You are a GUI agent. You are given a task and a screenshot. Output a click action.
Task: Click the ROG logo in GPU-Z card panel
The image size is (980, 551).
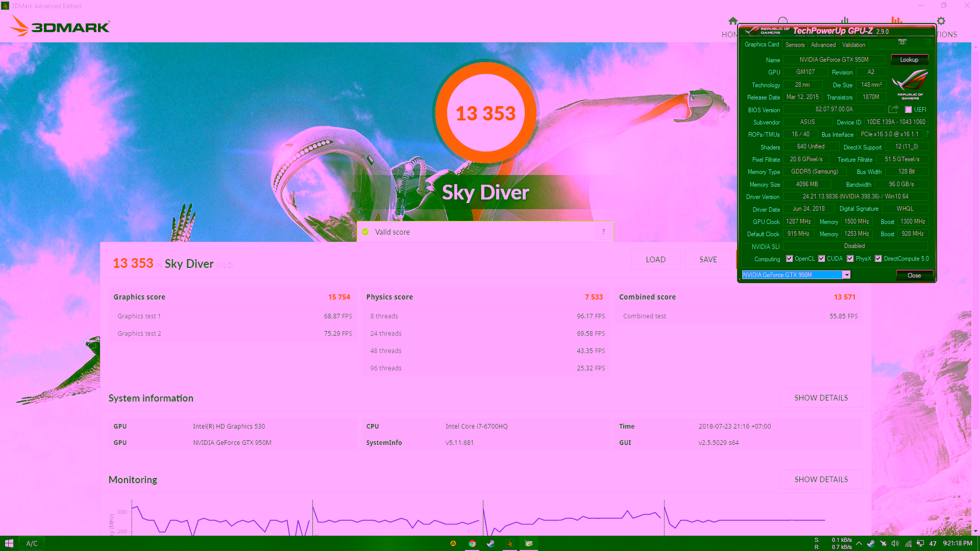pos(910,85)
